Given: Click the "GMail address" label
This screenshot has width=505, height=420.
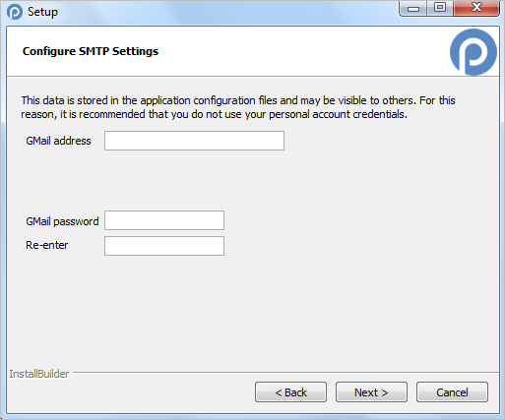Looking at the screenshot, I should [58, 141].
